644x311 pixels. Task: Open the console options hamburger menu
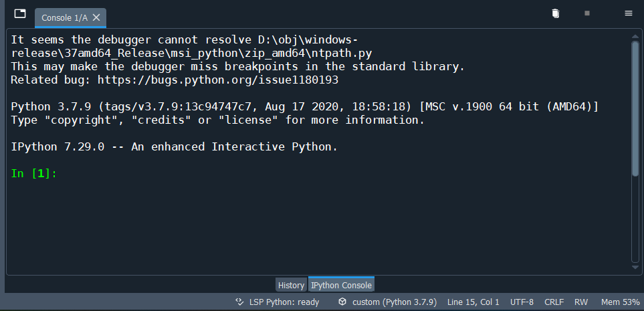tap(629, 13)
